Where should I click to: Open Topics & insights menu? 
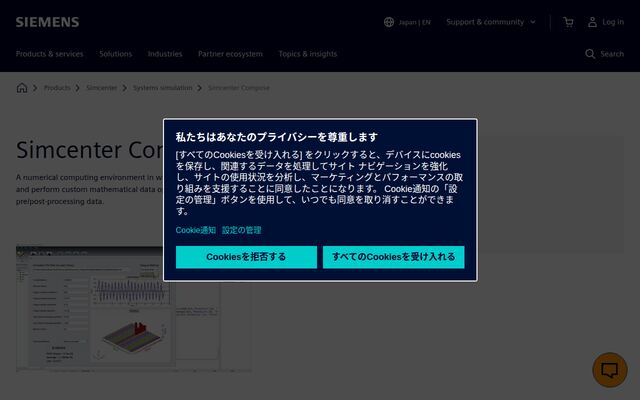pyautogui.click(x=308, y=54)
